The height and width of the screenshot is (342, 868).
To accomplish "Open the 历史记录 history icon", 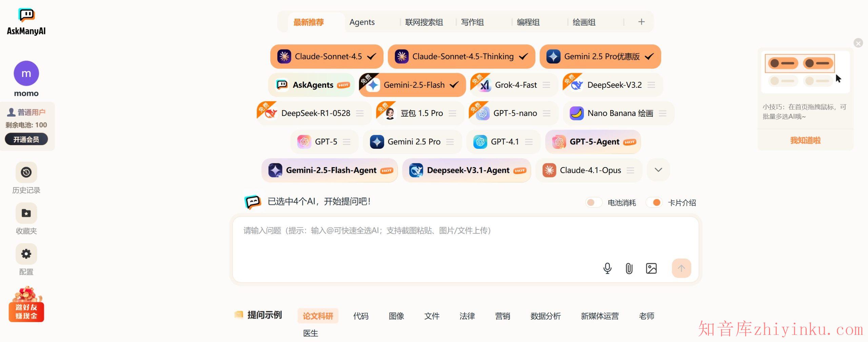I will coord(26,172).
